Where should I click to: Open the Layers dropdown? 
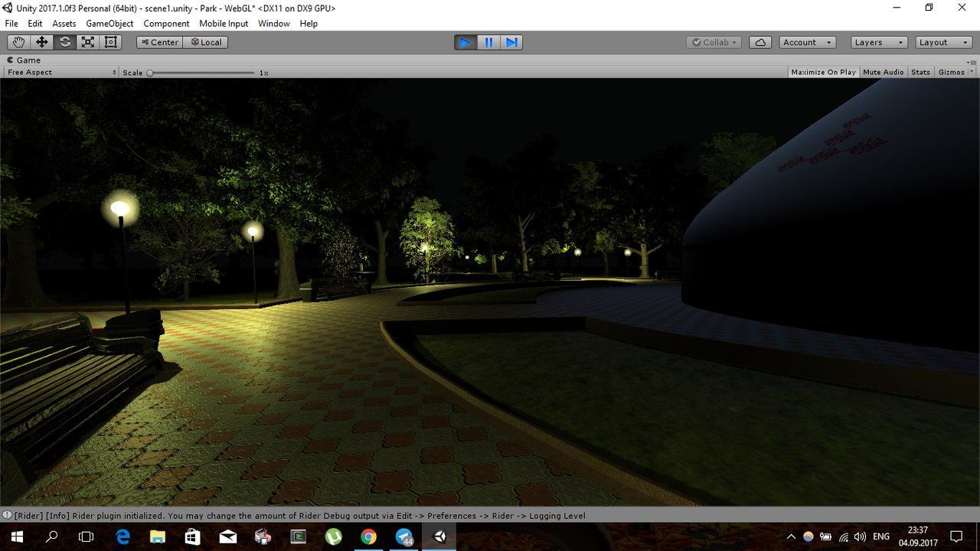click(879, 42)
